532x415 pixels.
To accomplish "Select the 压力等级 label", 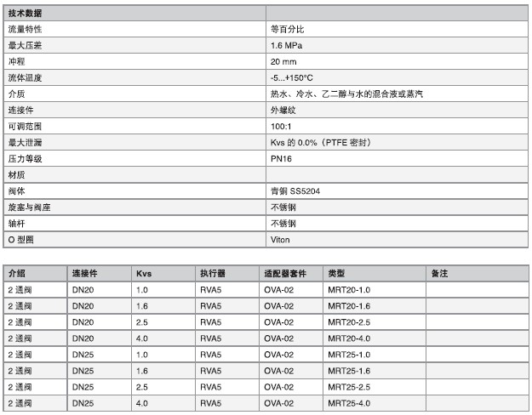I will tap(25, 159).
